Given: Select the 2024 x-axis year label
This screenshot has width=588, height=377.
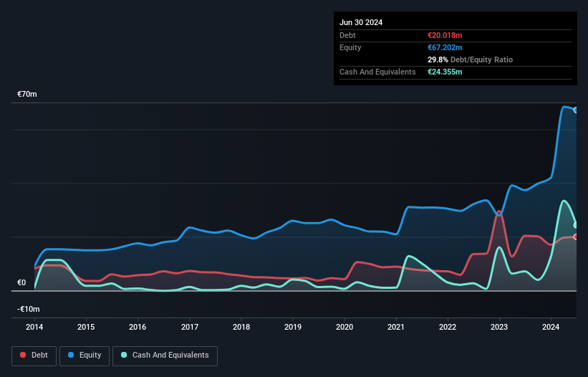Looking at the screenshot, I should pyautogui.click(x=551, y=327).
